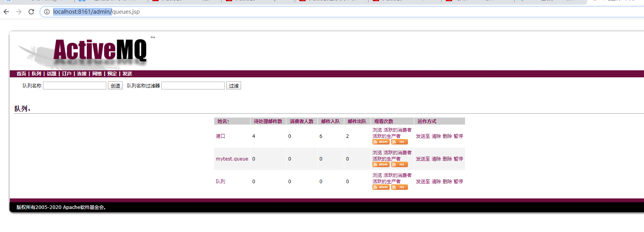
Task: Click 浏览 in the 队列 queue row
Action: click(x=377, y=175)
